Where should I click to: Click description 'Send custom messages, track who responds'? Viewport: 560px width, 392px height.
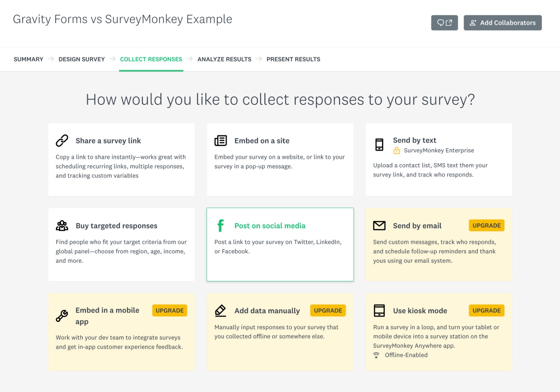[x=434, y=251]
